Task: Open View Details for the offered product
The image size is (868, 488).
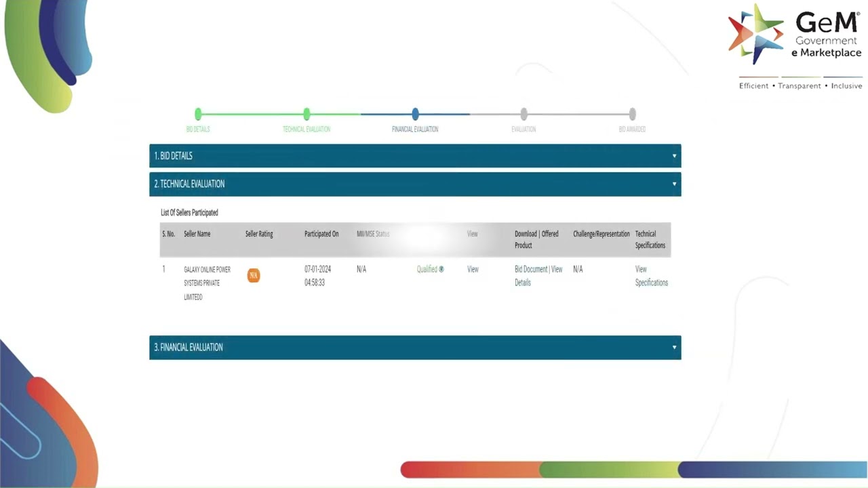Action: (538, 276)
